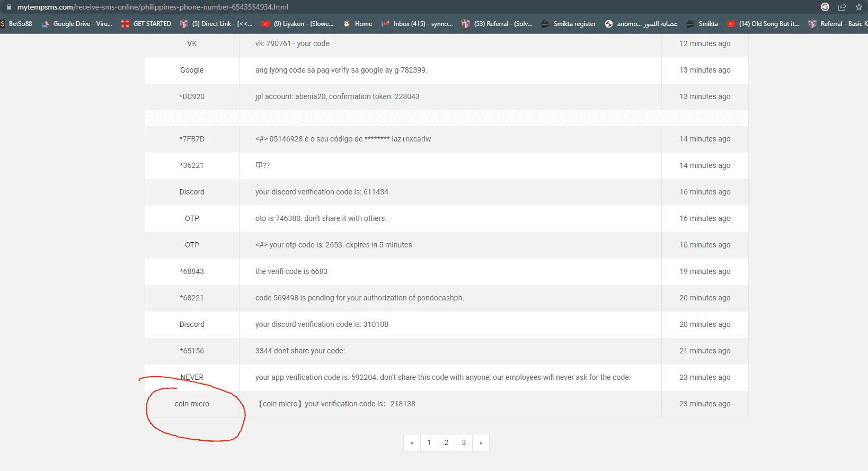Select the message with code 05146928
This screenshot has width=868, height=471.
(343, 139)
